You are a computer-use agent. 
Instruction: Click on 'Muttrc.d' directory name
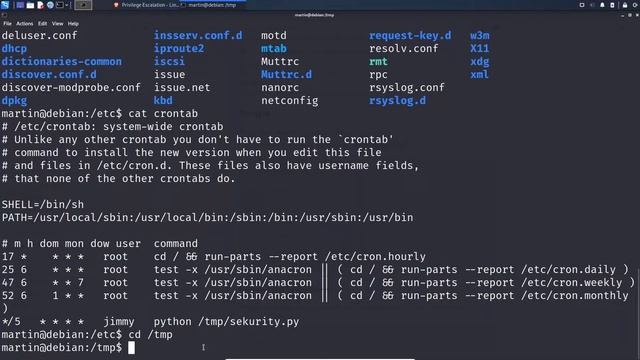click(x=287, y=75)
